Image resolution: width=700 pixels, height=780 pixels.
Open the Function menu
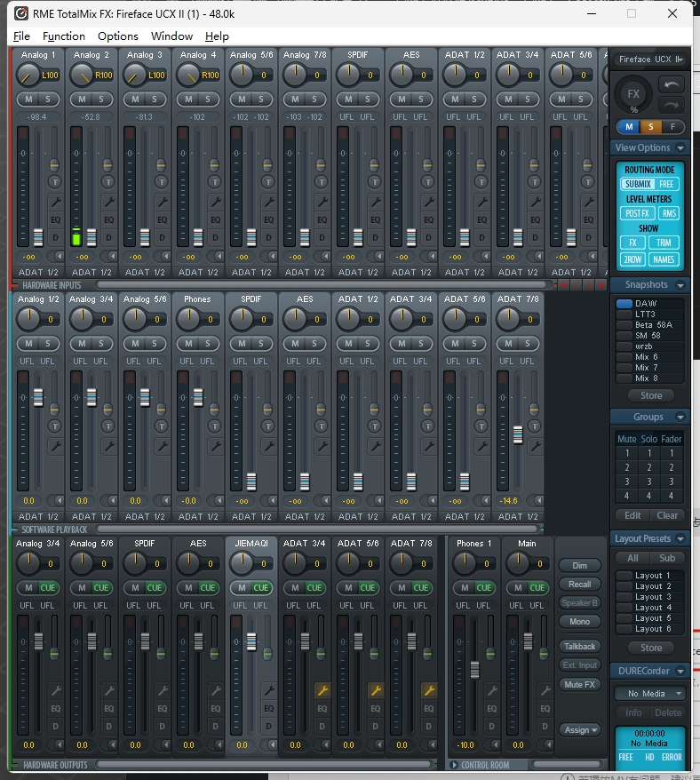[64, 36]
